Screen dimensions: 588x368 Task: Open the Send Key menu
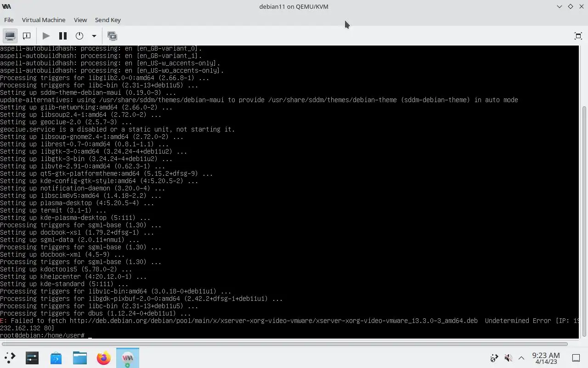[108, 20]
